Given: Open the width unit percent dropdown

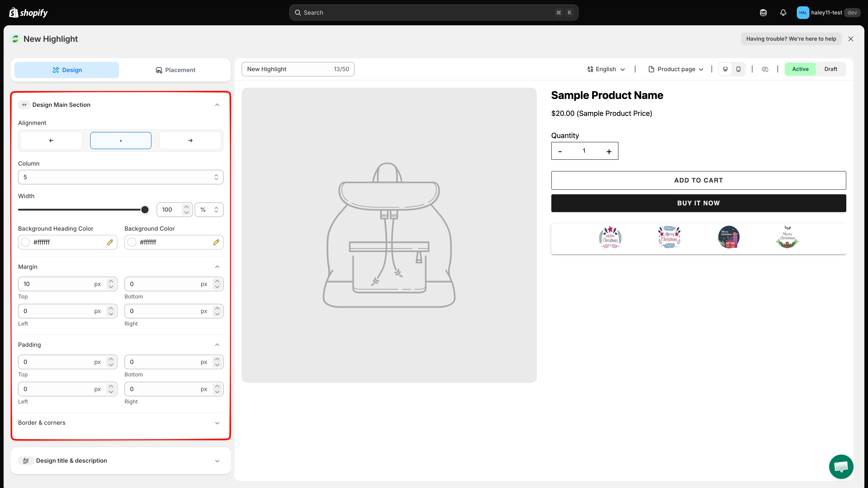Looking at the screenshot, I should pos(209,209).
